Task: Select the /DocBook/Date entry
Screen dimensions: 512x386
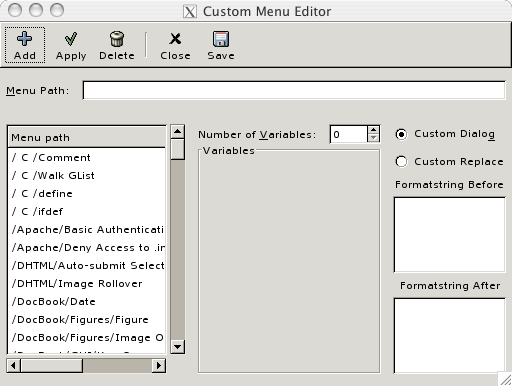Action: tap(86, 301)
